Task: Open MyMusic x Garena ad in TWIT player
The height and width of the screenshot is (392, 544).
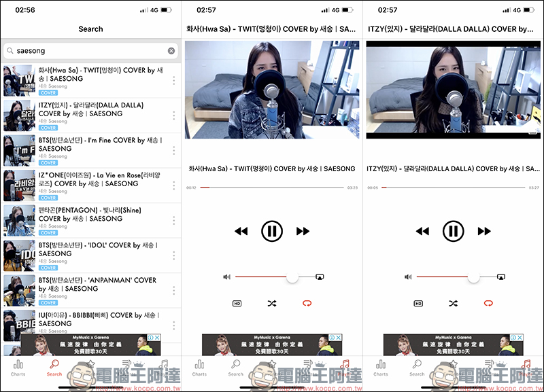Action: pyautogui.click(x=272, y=345)
